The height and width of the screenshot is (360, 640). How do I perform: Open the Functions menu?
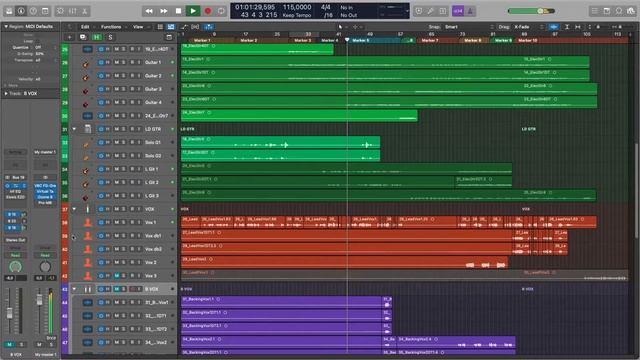coord(111,27)
